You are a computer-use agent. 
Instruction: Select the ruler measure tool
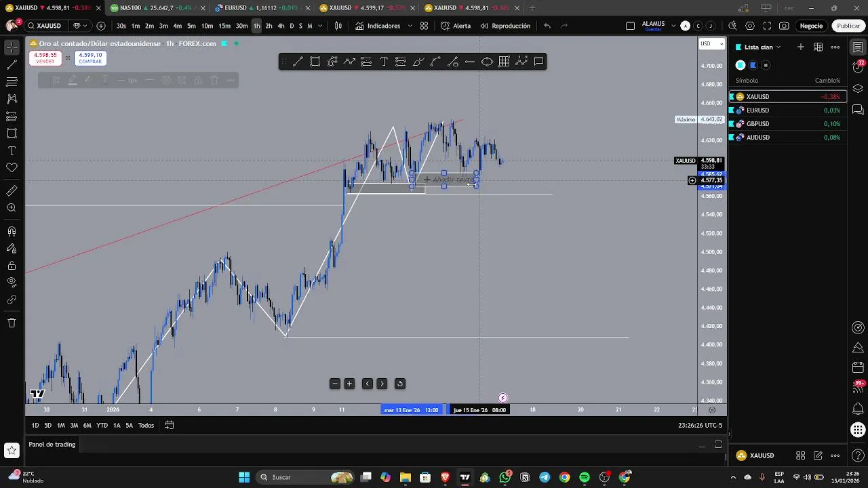tap(12, 191)
